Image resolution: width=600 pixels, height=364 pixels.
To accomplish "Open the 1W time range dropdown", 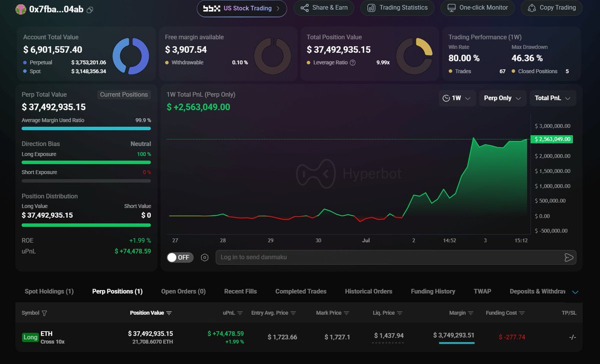I will tap(457, 98).
